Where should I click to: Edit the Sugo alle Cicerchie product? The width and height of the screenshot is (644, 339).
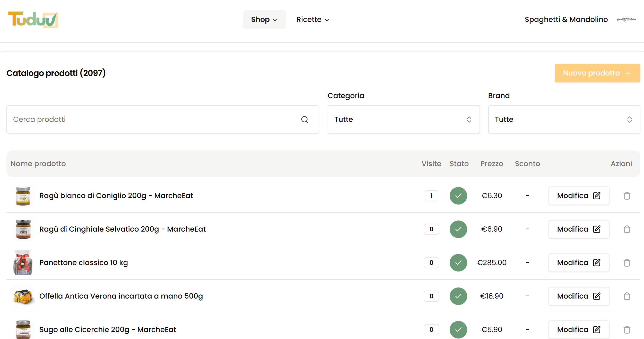click(x=579, y=330)
